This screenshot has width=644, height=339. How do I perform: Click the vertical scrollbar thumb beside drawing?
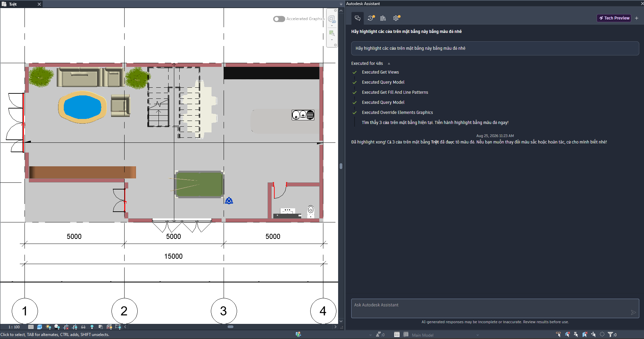pos(341,166)
